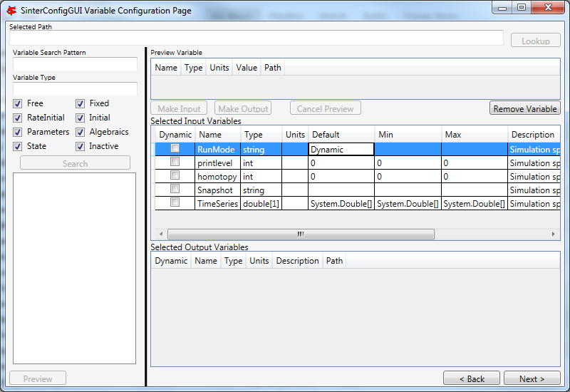This screenshot has width=570, height=392.
Task: Click the Min column header
Action: point(408,135)
